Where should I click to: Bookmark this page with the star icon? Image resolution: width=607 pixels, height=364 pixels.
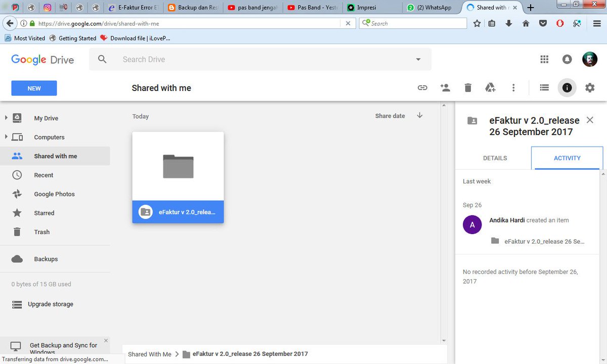coord(477,23)
